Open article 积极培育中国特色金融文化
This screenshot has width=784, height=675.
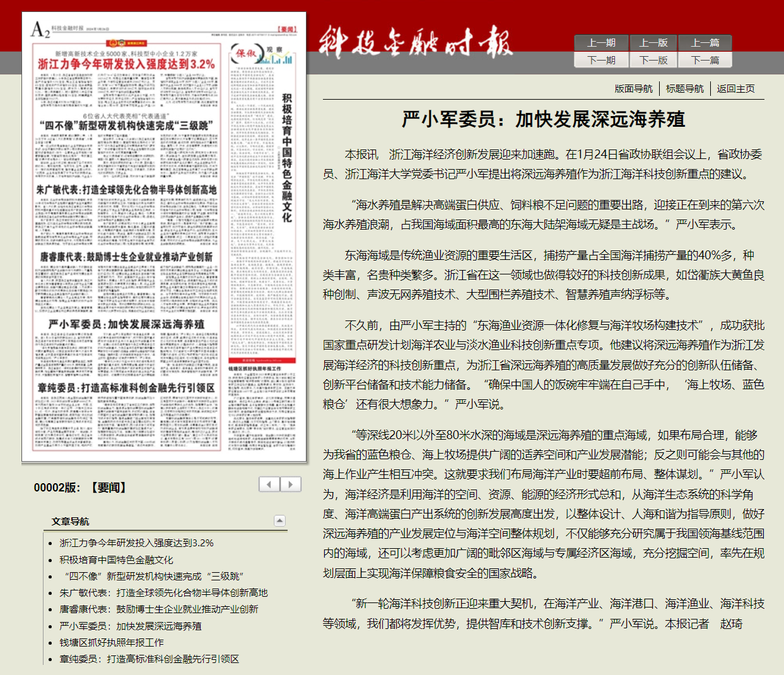[116, 560]
